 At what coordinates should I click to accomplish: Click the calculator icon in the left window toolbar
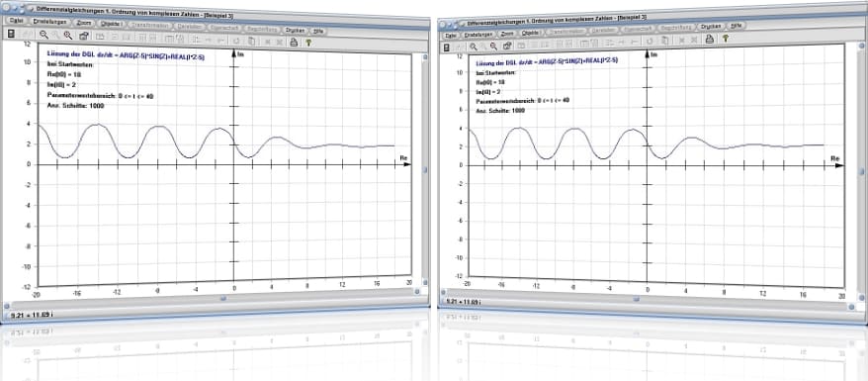pyautogui.click(x=11, y=34)
